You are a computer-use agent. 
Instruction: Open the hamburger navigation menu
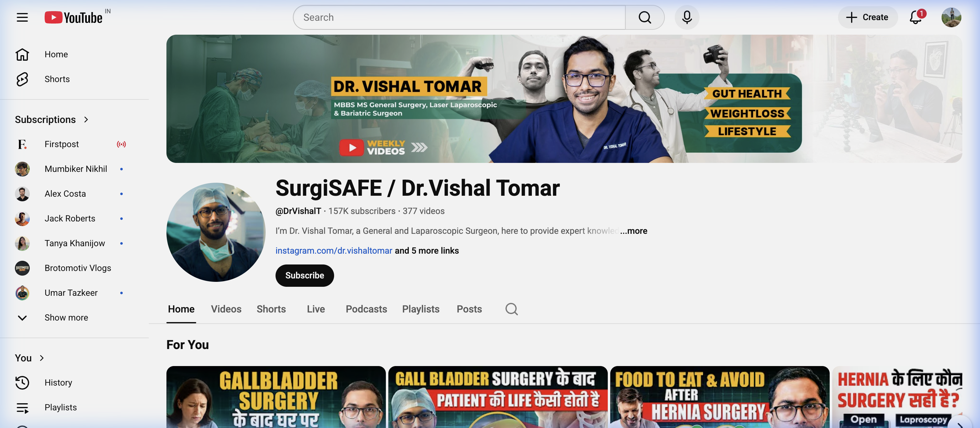[x=22, y=17]
